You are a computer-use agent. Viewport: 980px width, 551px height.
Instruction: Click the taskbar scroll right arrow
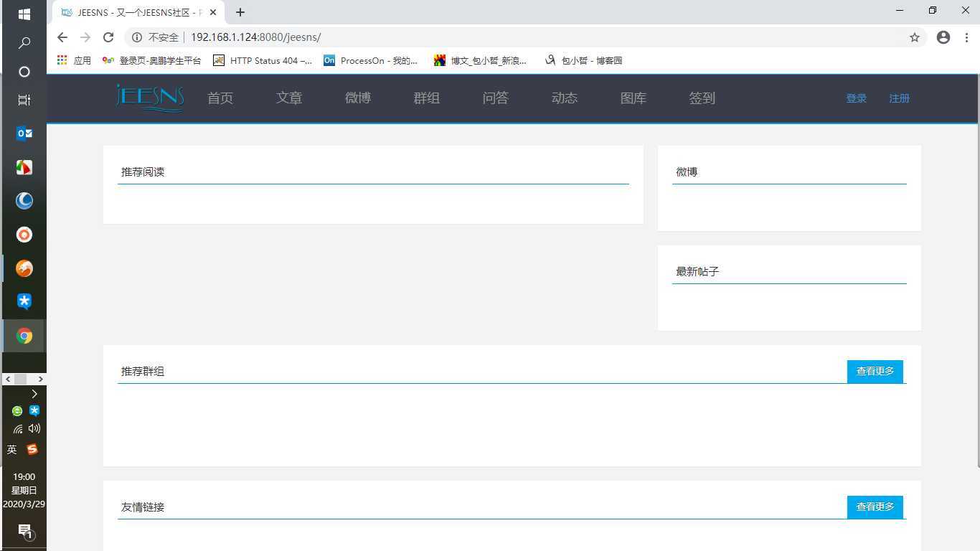pos(41,379)
